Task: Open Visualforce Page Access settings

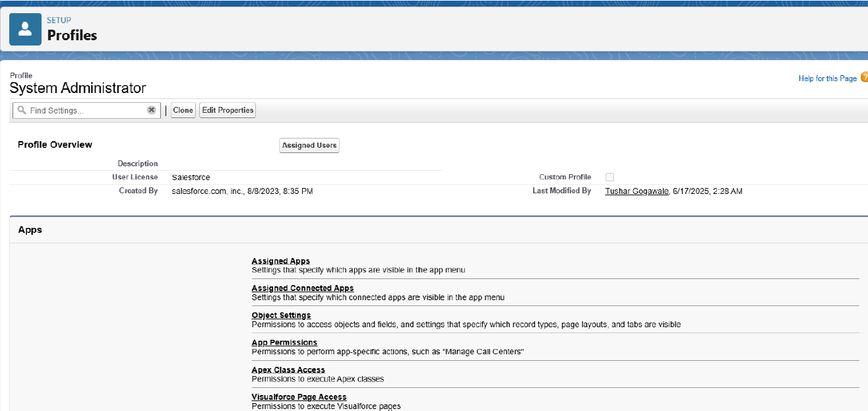Action: pos(299,397)
